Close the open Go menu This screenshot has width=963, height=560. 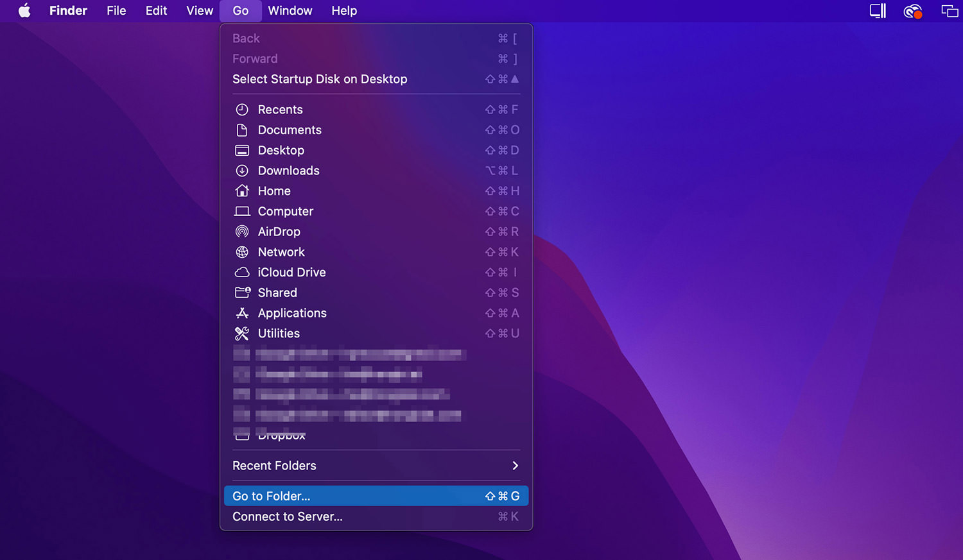click(x=241, y=10)
